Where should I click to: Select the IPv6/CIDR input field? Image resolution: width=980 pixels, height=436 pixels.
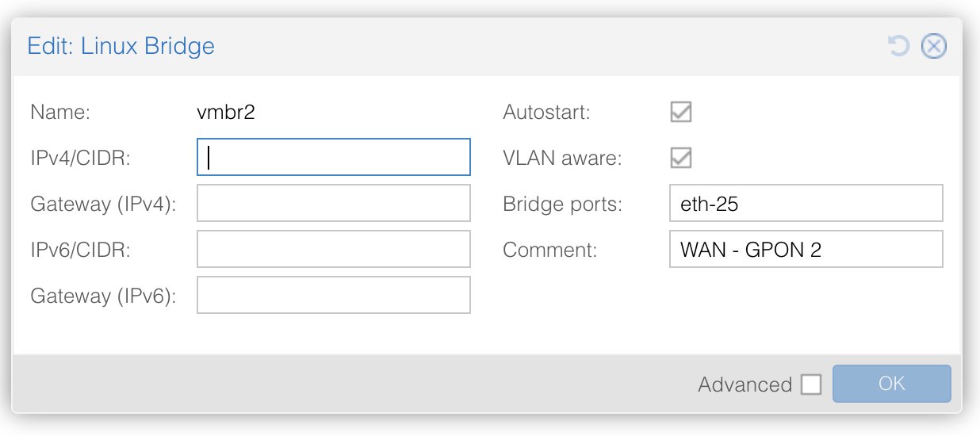334,250
